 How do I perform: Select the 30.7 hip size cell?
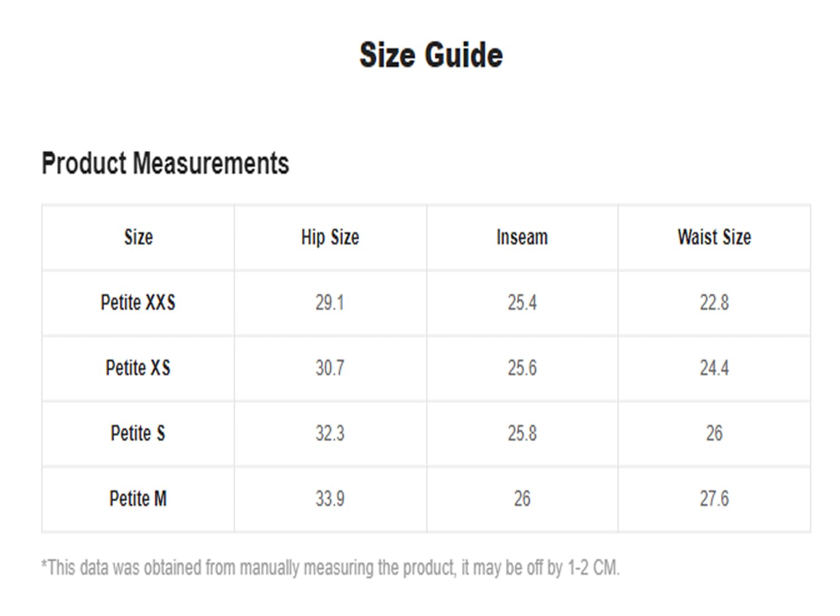330,368
